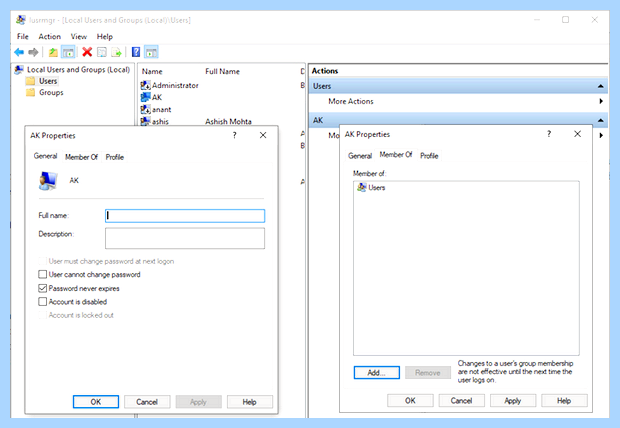Click the ashis user icon in the list
Viewport: 620px width, 428px height.
[x=146, y=121]
